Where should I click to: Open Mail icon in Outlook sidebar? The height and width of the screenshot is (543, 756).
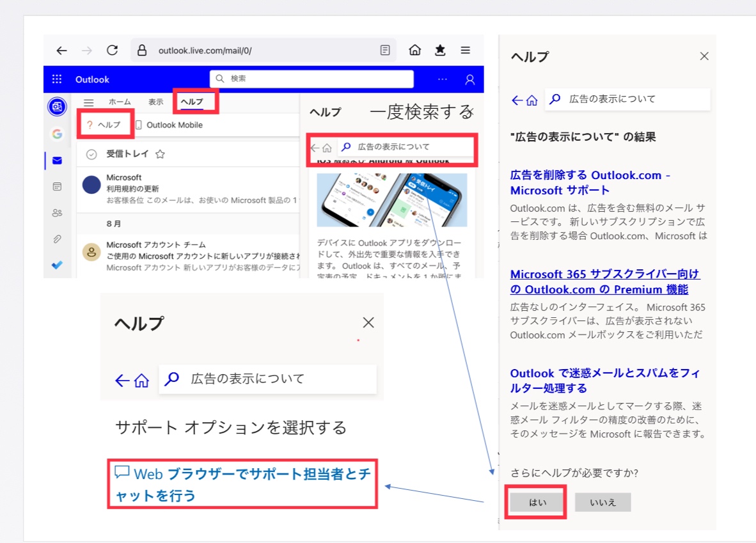[57, 161]
